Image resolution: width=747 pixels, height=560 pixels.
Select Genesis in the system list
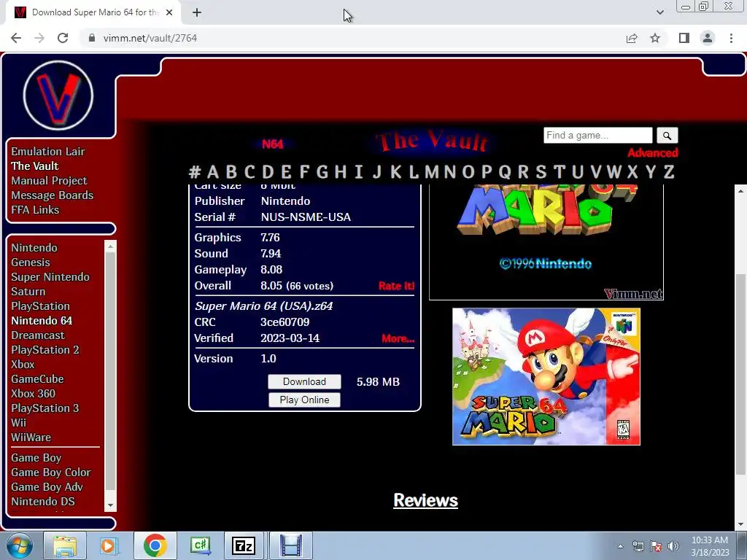tap(31, 262)
